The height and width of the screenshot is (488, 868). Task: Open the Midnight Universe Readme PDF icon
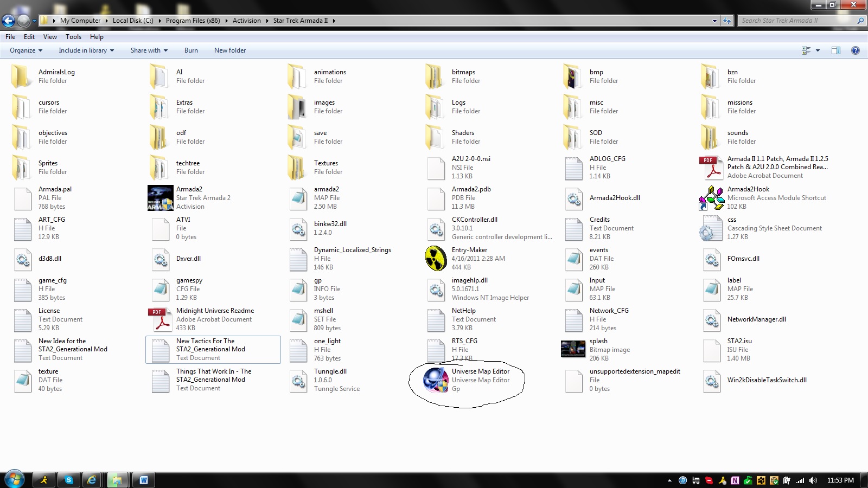point(160,319)
